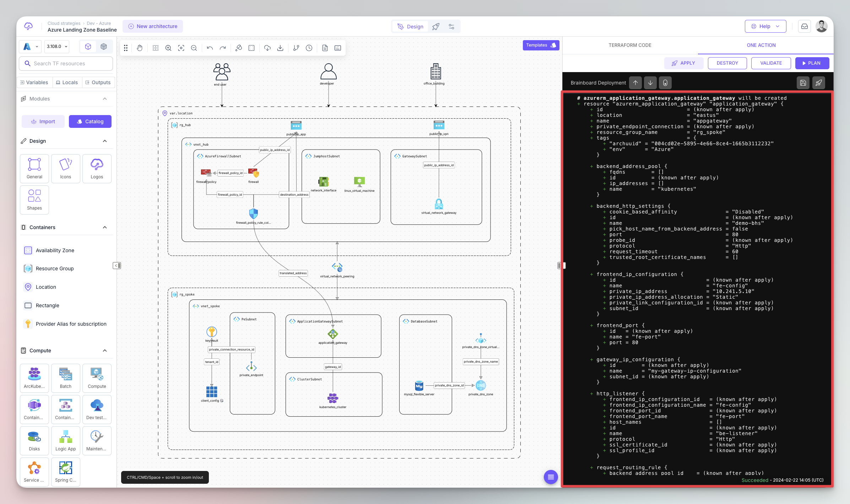
Task: Select the hand pan tool
Action: 140,48
